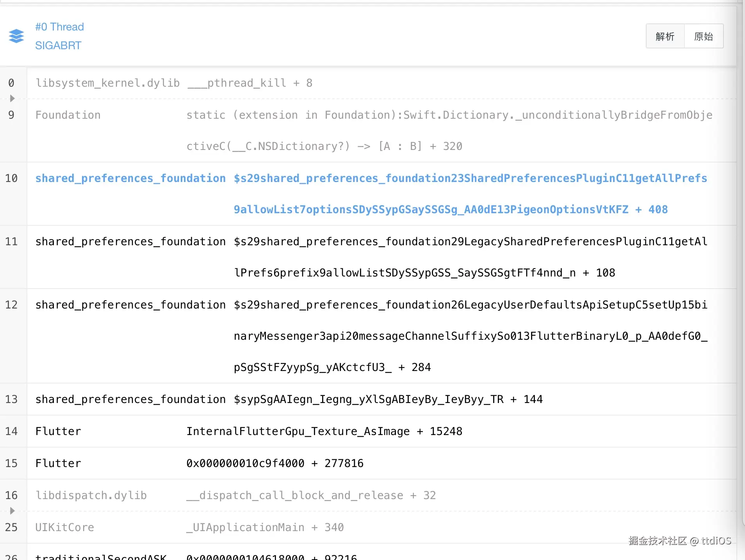Viewport: 745px width, 560px height.
Task: Select UIKitCore library in frame 25
Action: coord(64,527)
